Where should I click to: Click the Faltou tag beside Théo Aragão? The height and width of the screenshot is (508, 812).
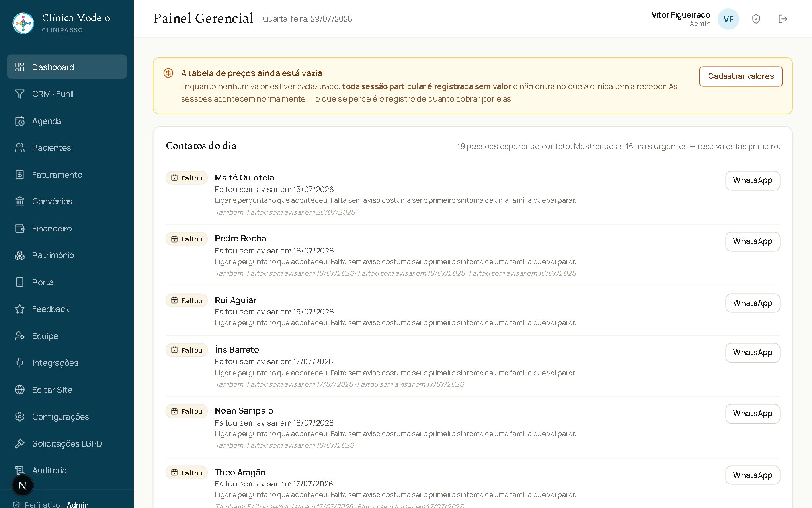[186, 473]
